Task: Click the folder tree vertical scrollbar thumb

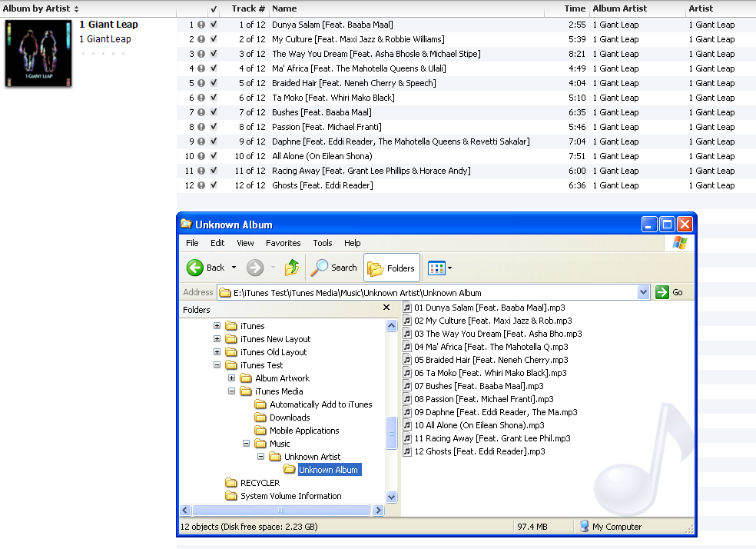Action: [x=392, y=433]
